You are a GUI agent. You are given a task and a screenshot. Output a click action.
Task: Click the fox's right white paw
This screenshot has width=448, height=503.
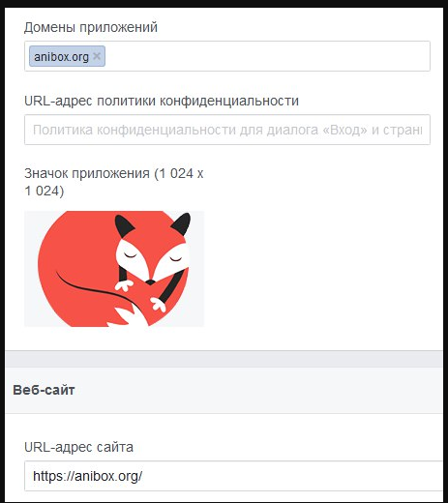tap(158, 305)
